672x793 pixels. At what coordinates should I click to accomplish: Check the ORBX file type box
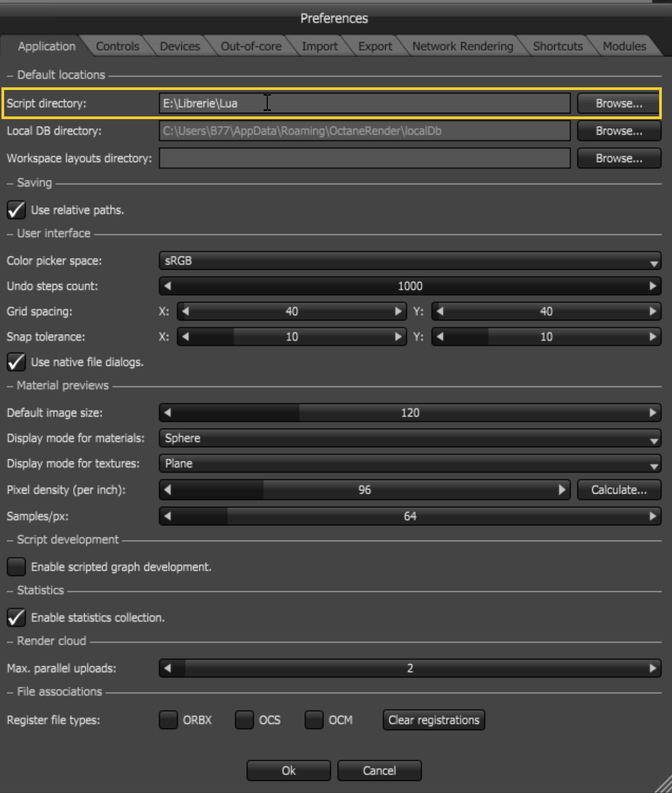click(x=168, y=720)
